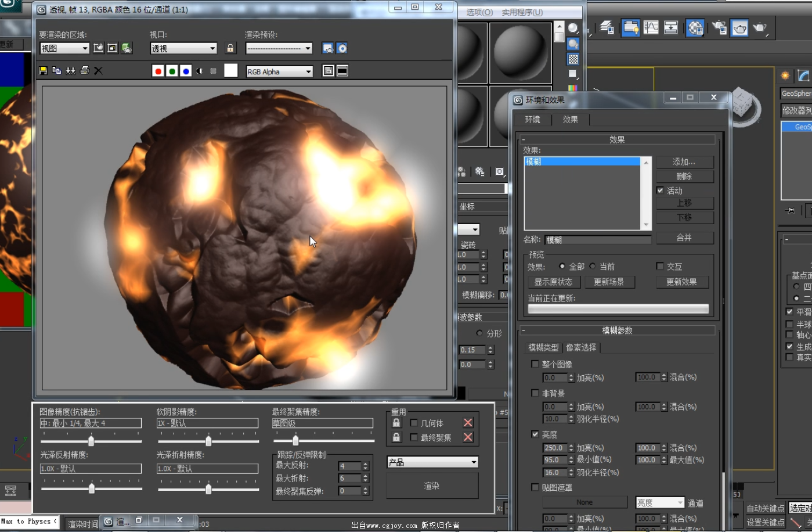Select the material editor sample type sphere icon
Image resolution: width=812 pixels, height=532 pixels.
click(x=573, y=28)
